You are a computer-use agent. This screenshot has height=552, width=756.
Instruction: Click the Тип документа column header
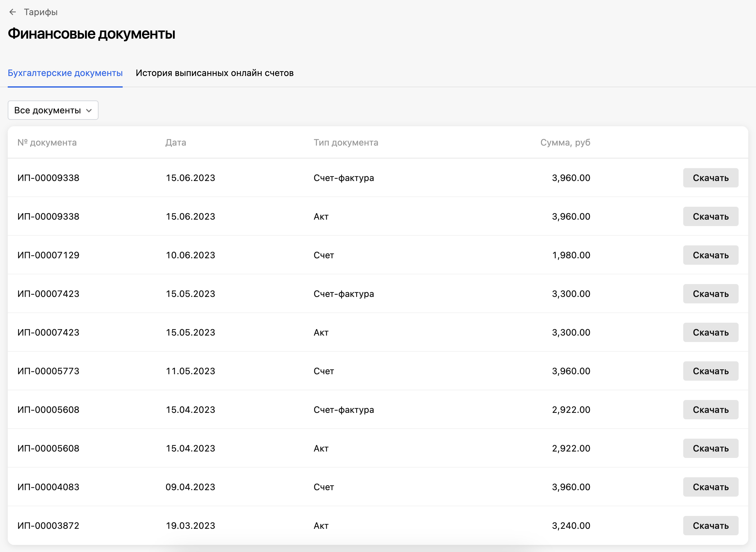[346, 143]
